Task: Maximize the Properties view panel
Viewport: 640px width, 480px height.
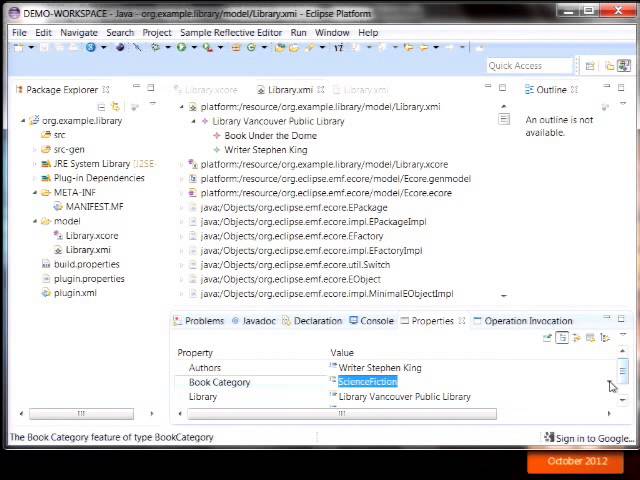Action: (621, 318)
